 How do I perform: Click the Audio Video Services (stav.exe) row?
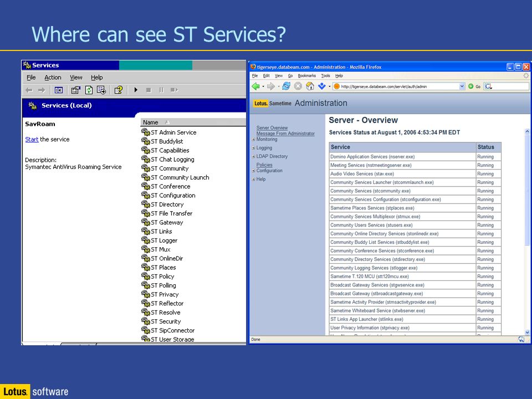pos(415,173)
